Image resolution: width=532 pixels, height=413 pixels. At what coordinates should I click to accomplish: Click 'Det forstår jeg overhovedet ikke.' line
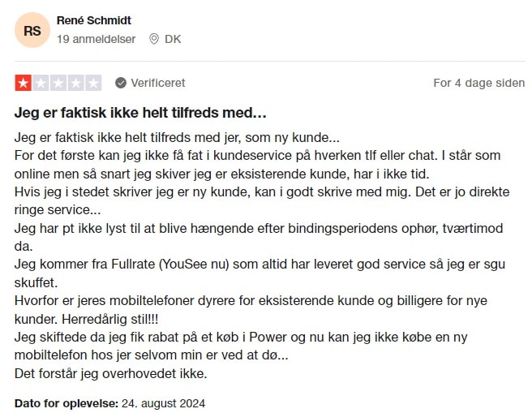point(111,373)
